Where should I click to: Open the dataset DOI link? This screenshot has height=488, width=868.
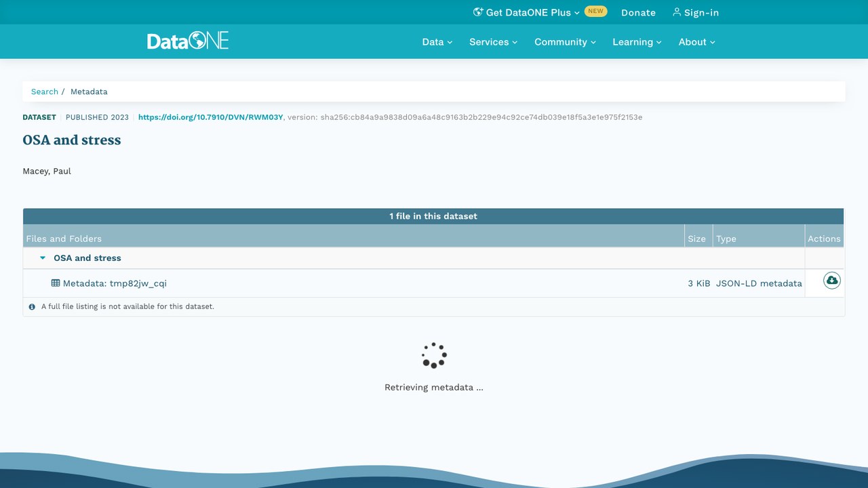pyautogui.click(x=211, y=117)
